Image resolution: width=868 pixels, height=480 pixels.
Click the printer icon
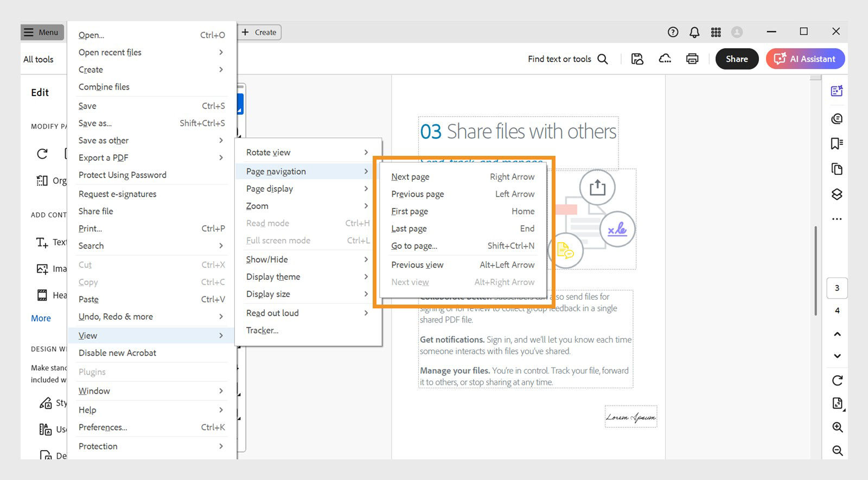coord(692,59)
